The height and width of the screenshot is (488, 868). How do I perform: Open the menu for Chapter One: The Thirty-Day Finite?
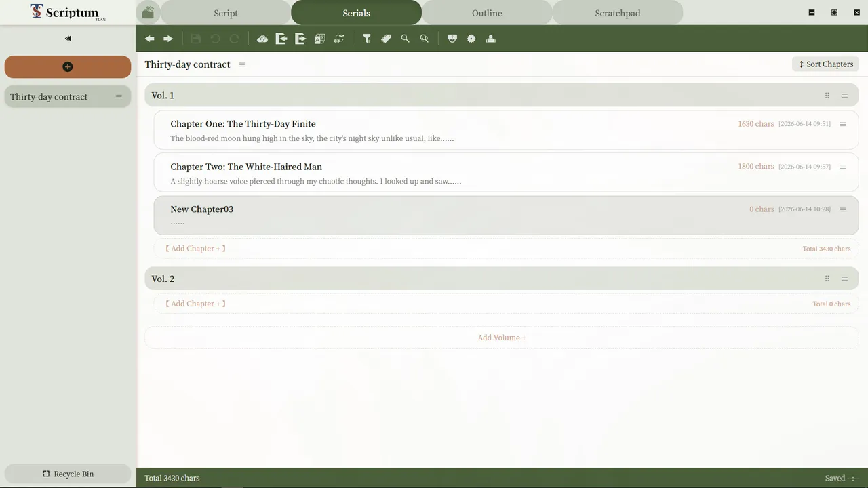coord(844,124)
